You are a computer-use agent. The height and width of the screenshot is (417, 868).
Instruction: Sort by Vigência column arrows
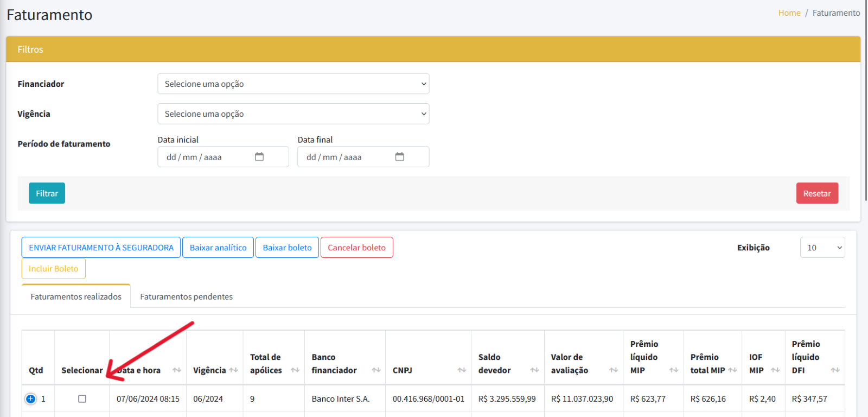pyautogui.click(x=234, y=370)
